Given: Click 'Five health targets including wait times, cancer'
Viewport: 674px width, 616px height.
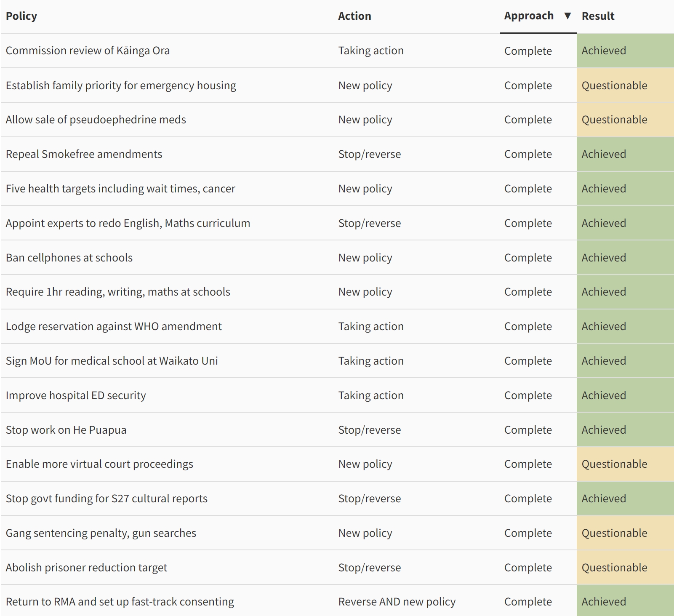Looking at the screenshot, I should (120, 189).
